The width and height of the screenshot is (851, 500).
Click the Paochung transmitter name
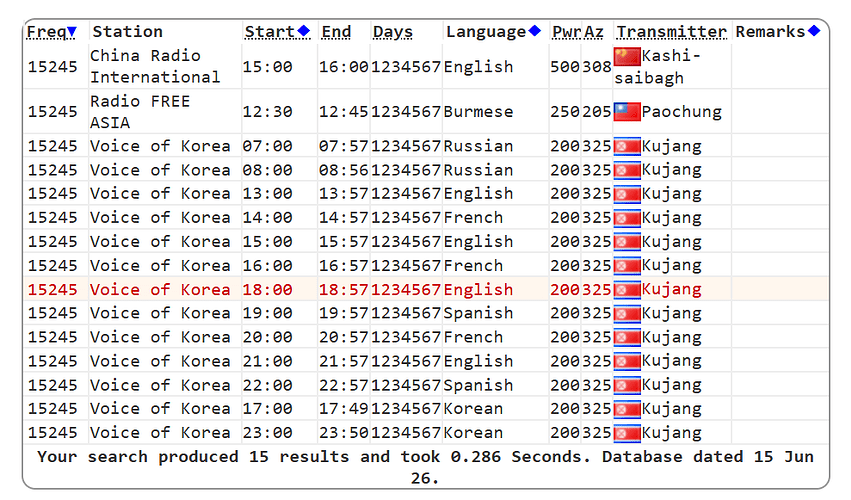pyautogui.click(x=682, y=112)
